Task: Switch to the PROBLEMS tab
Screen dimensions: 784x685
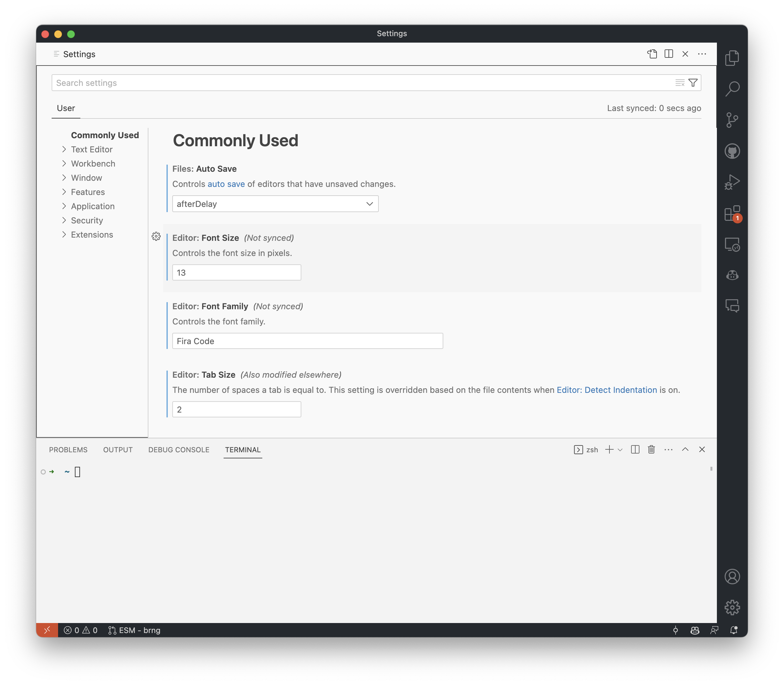Action: [x=68, y=450]
